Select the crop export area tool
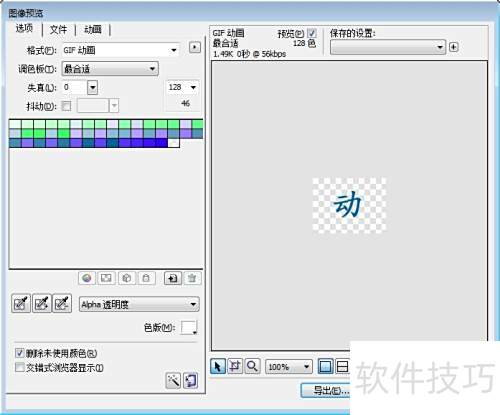 (235, 367)
